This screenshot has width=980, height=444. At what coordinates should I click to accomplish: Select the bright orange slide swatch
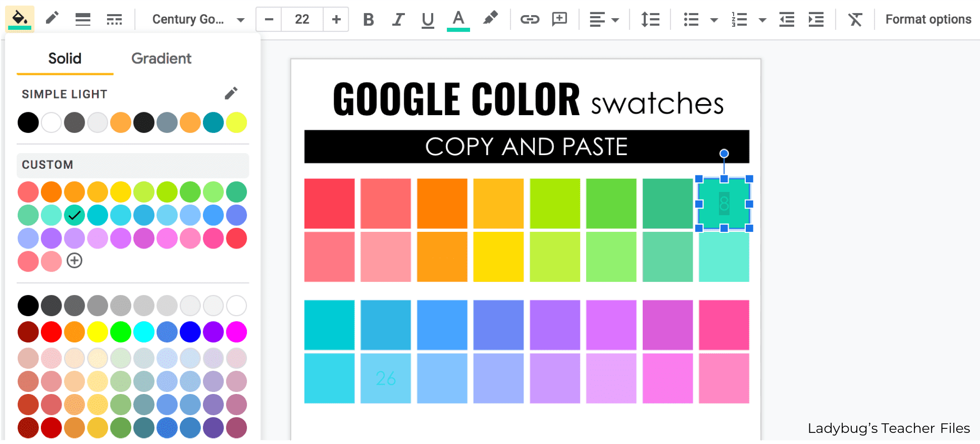pyautogui.click(x=442, y=204)
